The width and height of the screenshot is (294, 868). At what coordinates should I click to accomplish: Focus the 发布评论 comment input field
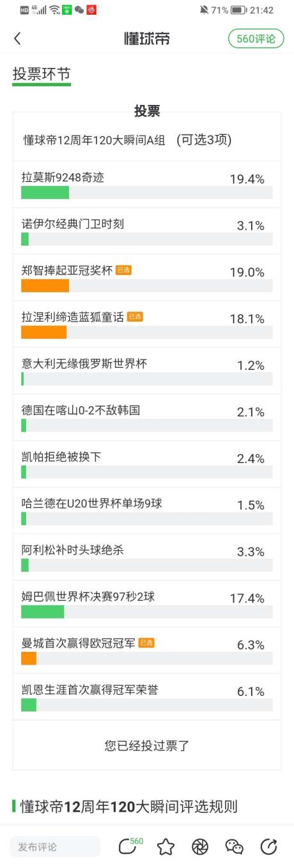tap(55, 847)
